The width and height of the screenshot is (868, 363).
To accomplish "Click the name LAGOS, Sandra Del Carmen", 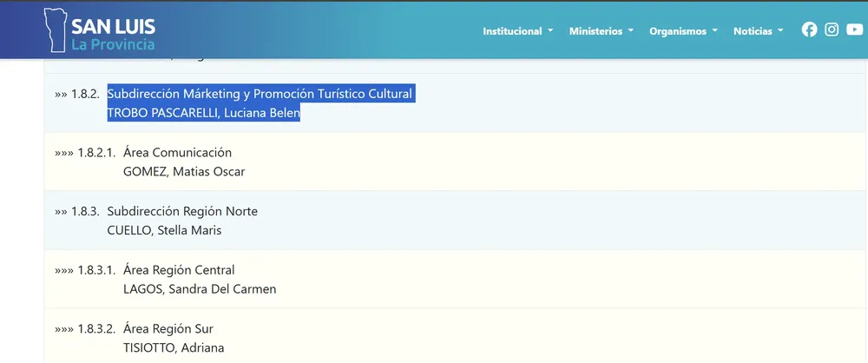I will click(x=200, y=289).
